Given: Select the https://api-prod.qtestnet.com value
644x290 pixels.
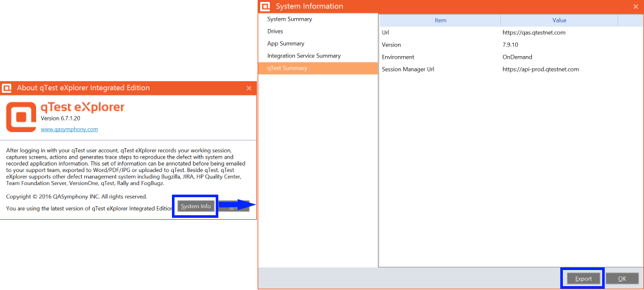Looking at the screenshot, I should tap(540, 70).
